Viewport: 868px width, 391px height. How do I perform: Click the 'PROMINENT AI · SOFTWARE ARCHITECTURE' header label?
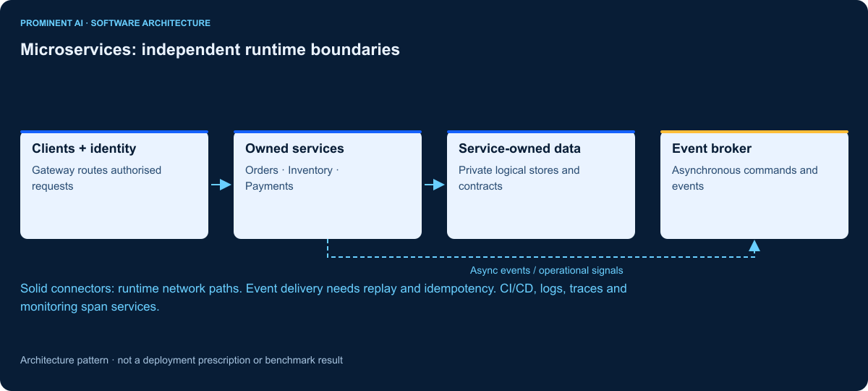116,23
